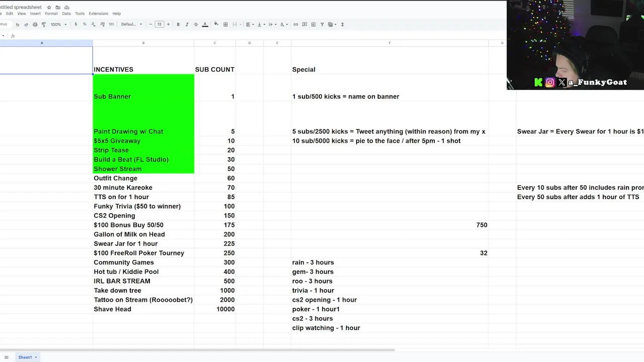
Task: Select the cell with sub count 10000
Action: click(215, 309)
